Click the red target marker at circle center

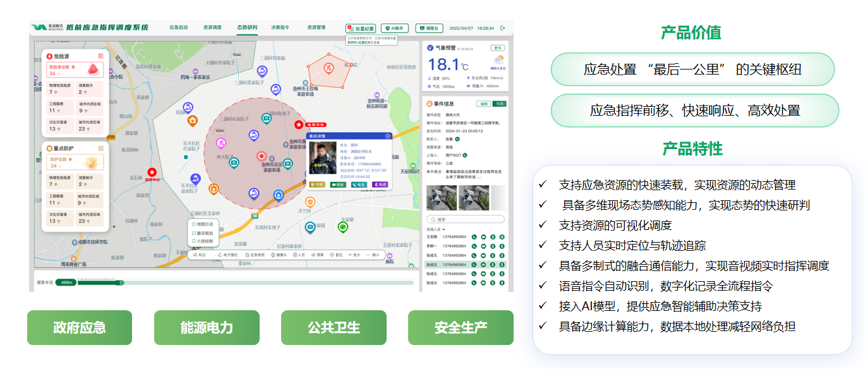pos(262,156)
